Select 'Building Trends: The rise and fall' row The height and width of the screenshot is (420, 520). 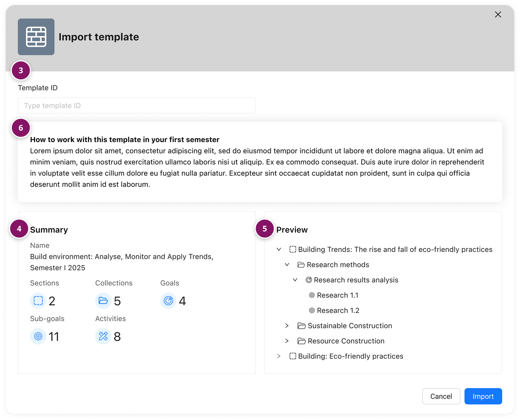tap(395, 249)
